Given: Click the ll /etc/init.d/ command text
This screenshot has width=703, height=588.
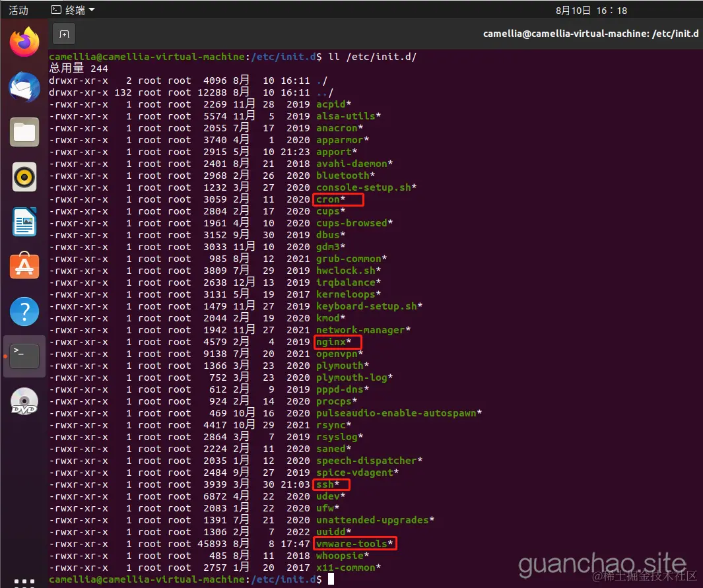Looking at the screenshot, I should pos(372,57).
